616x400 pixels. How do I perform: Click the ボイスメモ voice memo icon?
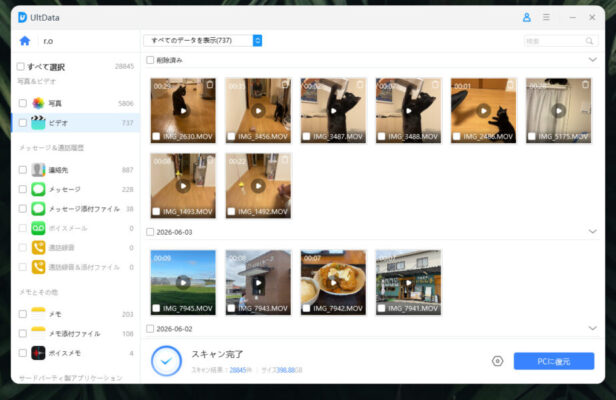[38, 353]
